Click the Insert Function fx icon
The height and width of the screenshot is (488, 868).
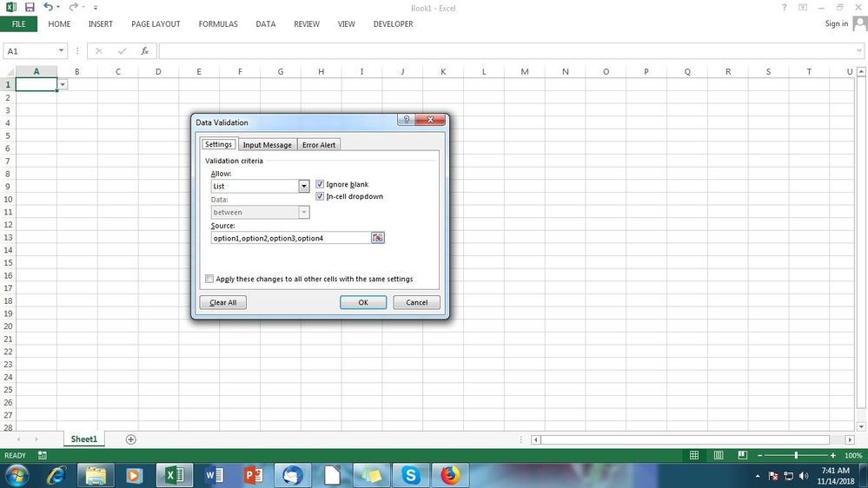click(144, 51)
